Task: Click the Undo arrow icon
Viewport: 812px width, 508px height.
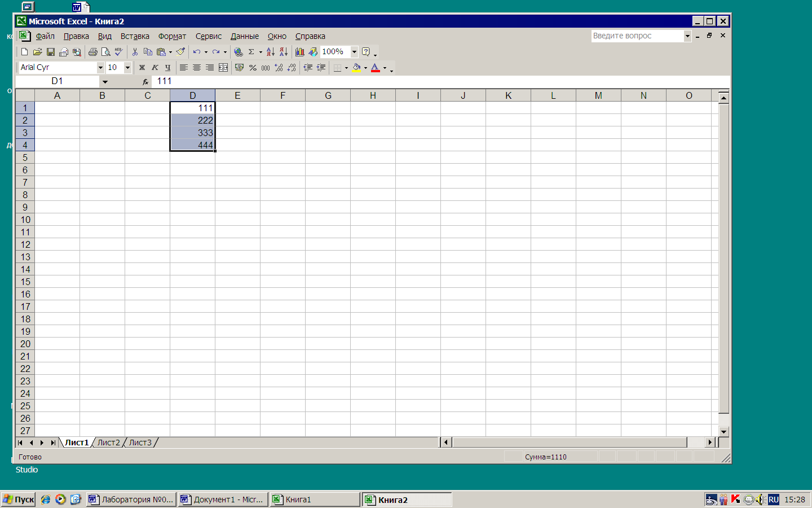Action: [x=197, y=52]
